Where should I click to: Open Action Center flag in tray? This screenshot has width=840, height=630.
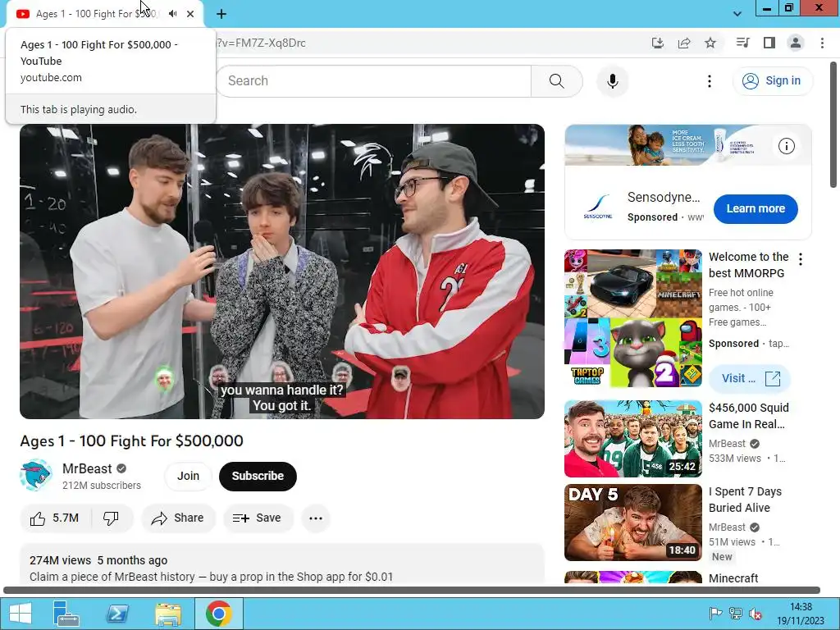(x=714, y=614)
